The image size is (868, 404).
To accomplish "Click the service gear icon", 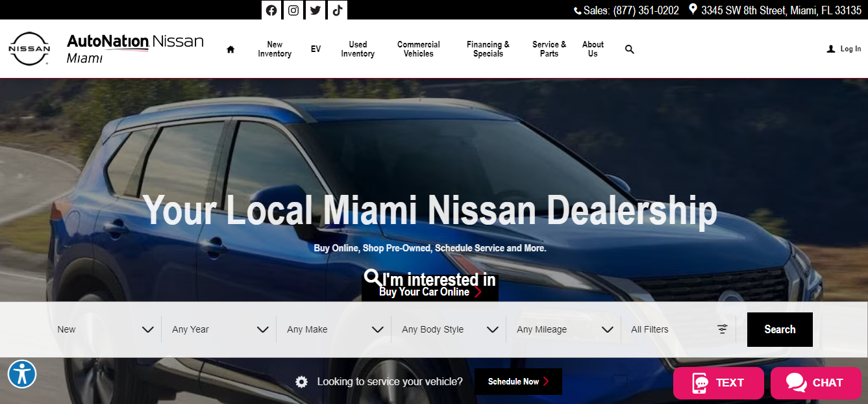I will coord(301,382).
